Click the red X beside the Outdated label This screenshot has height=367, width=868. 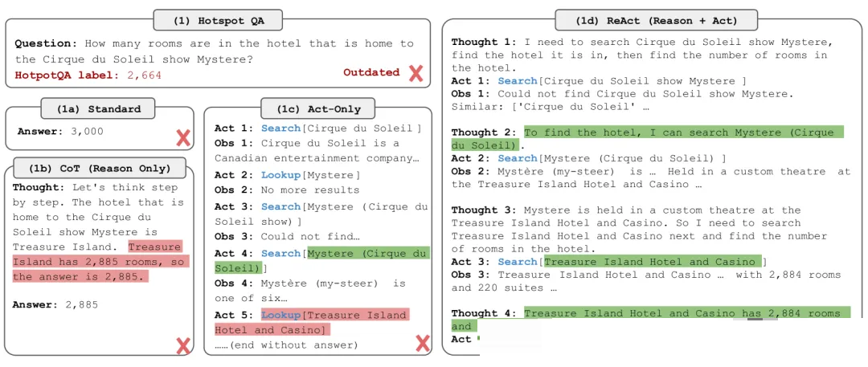tap(416, 73)
